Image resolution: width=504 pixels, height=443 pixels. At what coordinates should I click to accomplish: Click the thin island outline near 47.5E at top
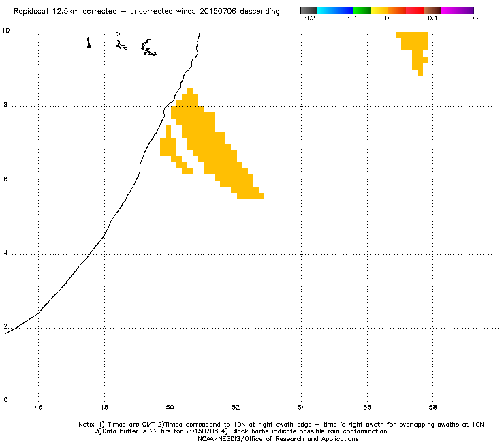(89, 43)
